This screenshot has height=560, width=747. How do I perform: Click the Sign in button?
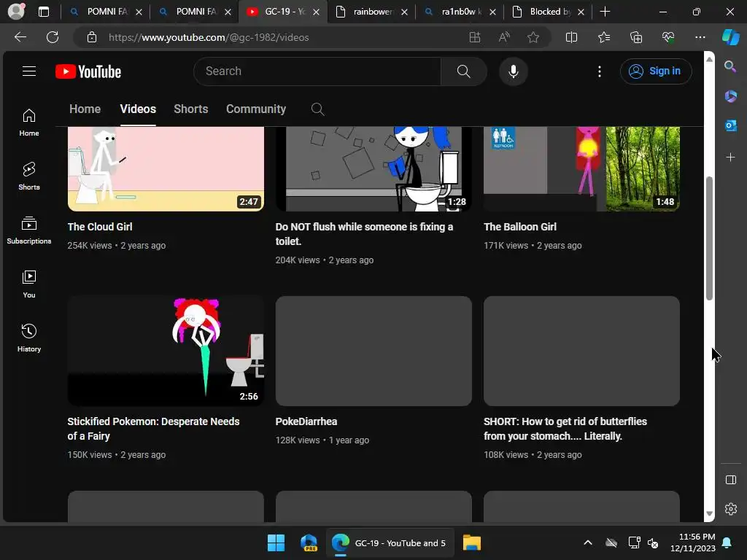(656, 71)
